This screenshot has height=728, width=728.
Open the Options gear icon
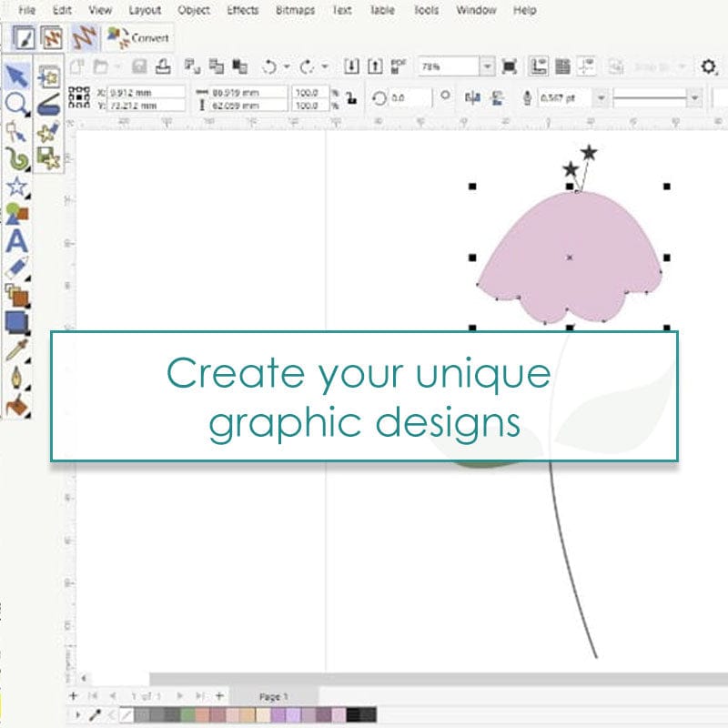click(709, 66)
